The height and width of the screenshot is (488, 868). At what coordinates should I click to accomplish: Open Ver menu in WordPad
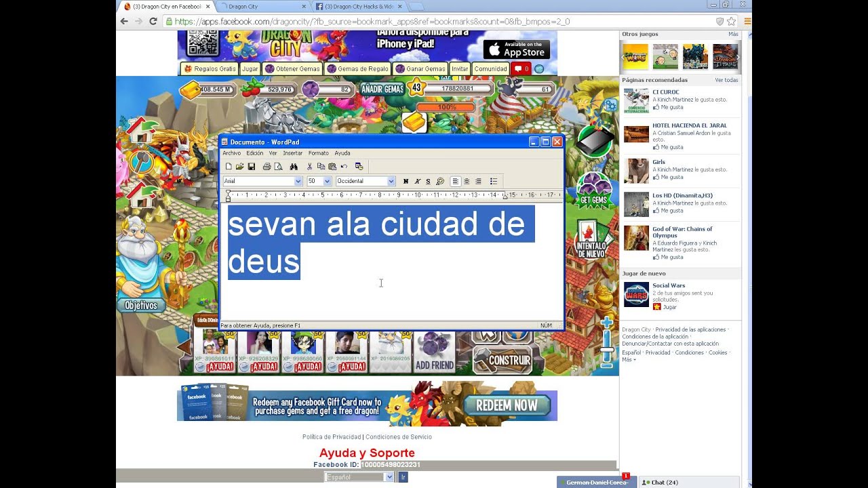(x=273, y=153)
